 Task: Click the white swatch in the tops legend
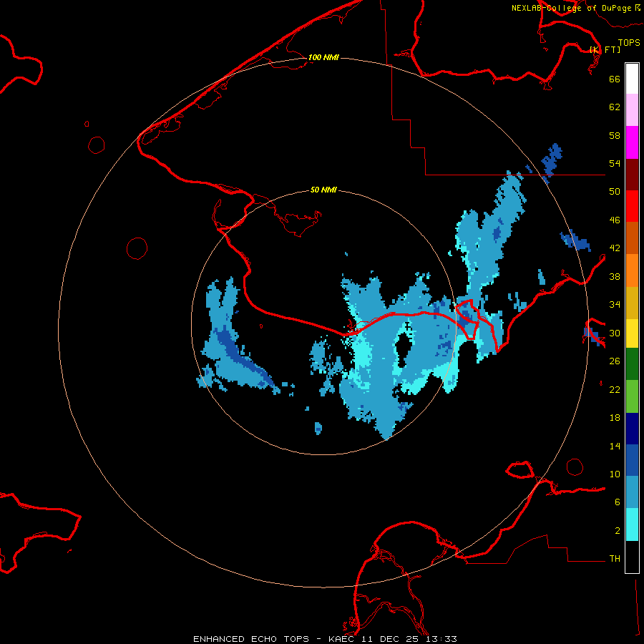632,79
